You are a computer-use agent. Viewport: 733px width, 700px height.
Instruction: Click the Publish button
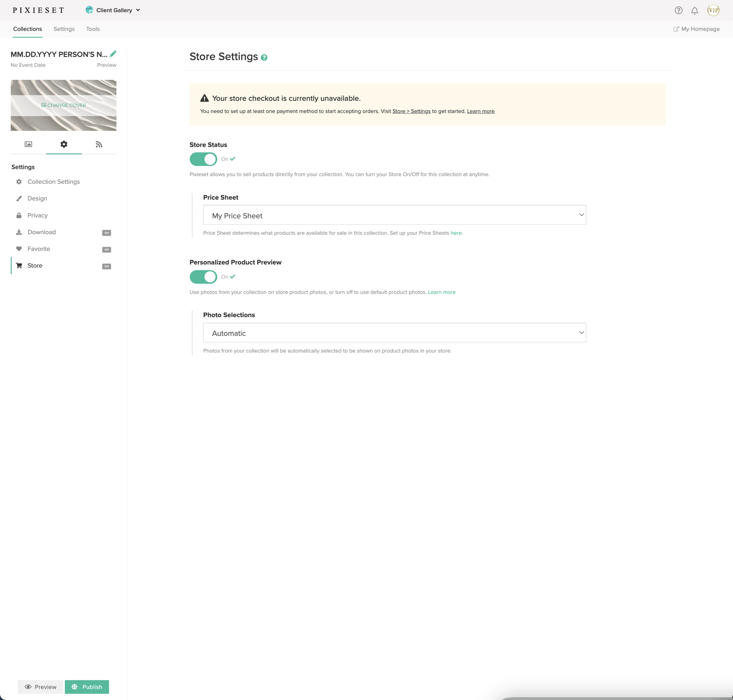[87, 687]
